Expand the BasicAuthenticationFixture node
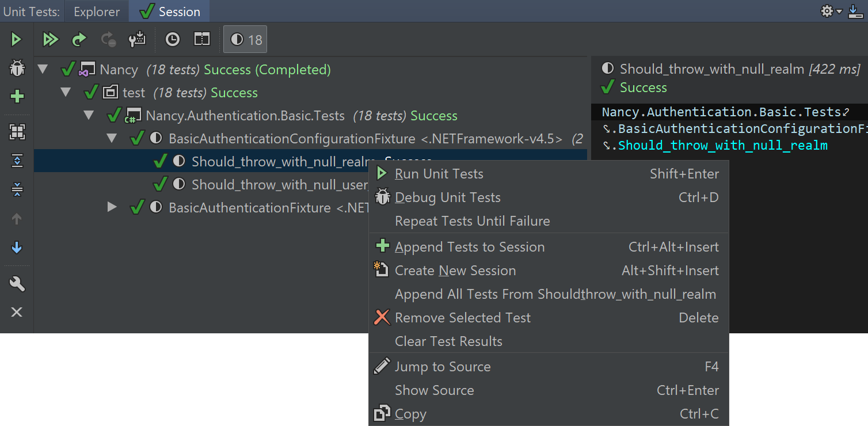 [x=112, y=207]
